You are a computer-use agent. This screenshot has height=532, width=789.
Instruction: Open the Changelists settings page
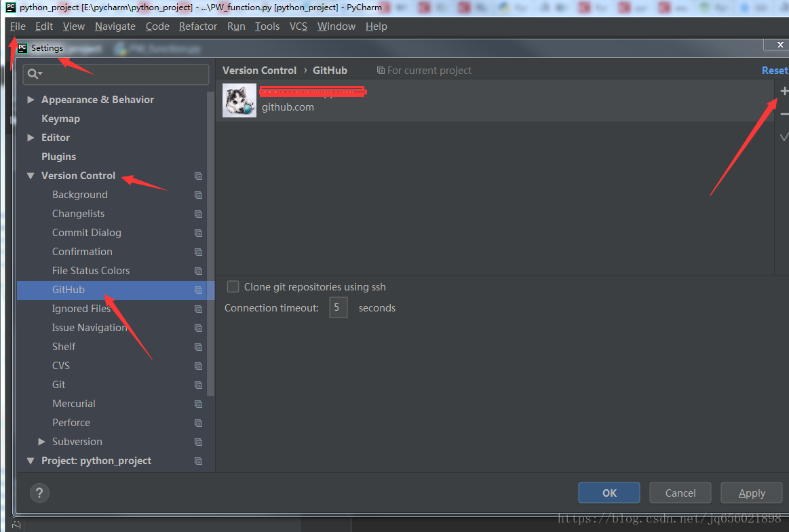(78, 214)
